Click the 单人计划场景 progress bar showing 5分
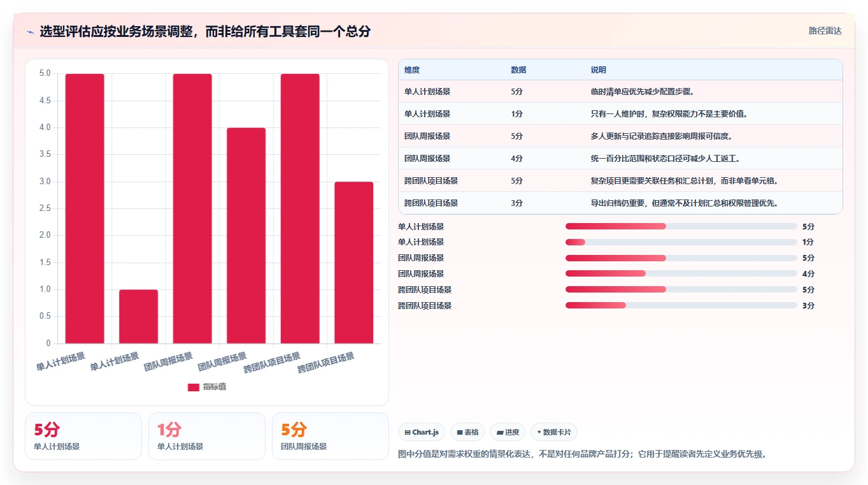Image resolution: width=868 pixels, height=485 pixels. 681,226
